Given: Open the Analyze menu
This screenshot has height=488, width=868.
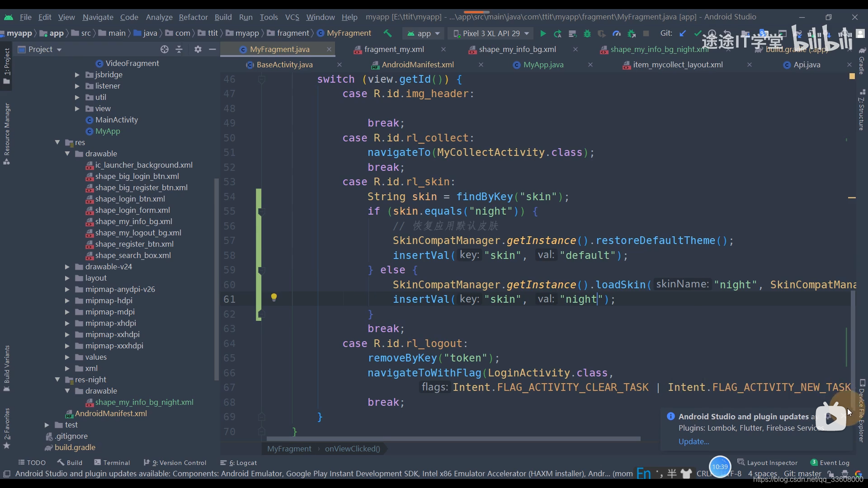Looking at the screenshot, I should click(x=159, y=17).
